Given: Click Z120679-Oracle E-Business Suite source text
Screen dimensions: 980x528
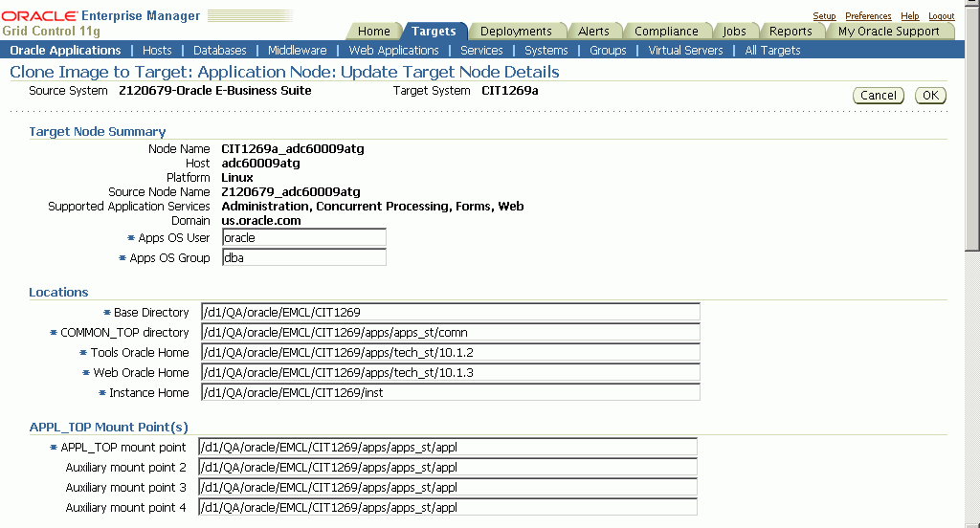Looking at the screenshot, I should [x=215, y=91].
